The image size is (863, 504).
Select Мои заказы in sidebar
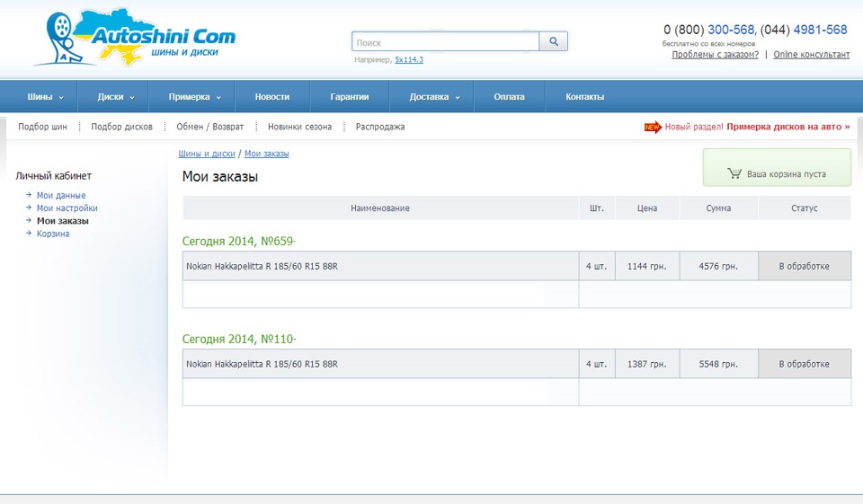[x=63, y=221]
